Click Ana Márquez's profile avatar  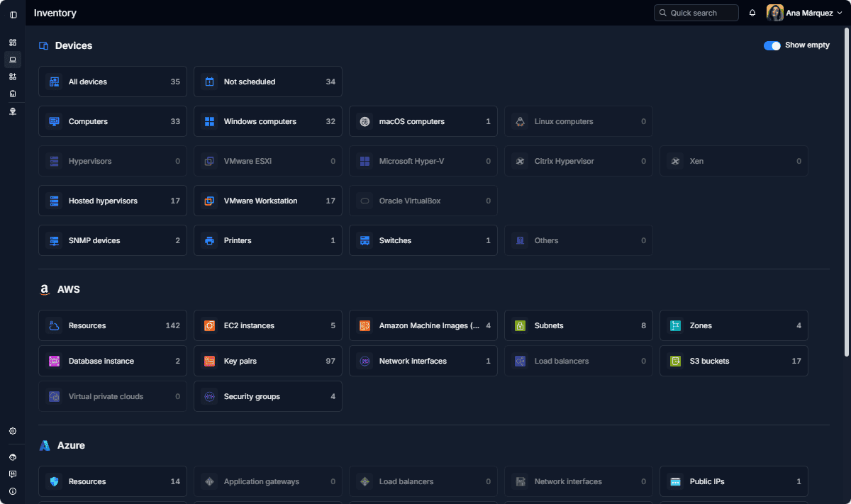point(775,13)
